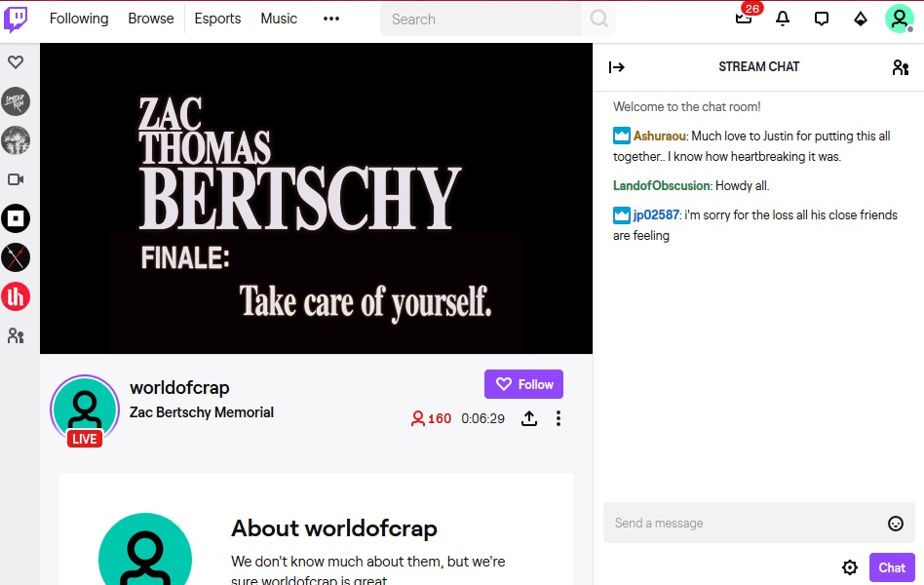Screen dimensions: 924x585
Task: Click Ashuraou's username in chat
Action: tap(660, 136)
